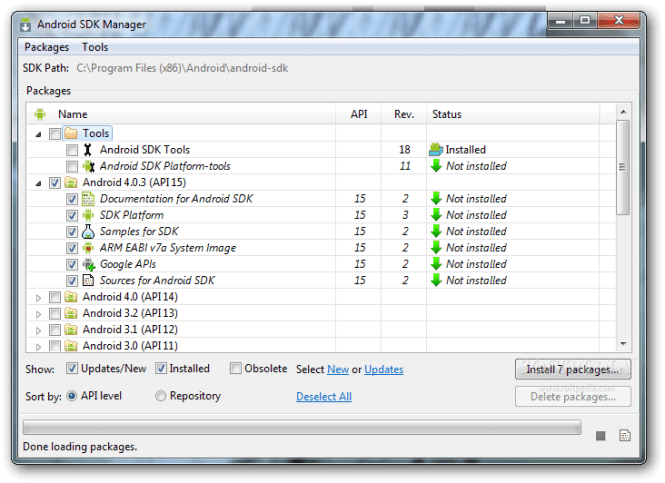
Task: Check the Android 4.0 (API 14) checkbox
Action: 55,297
